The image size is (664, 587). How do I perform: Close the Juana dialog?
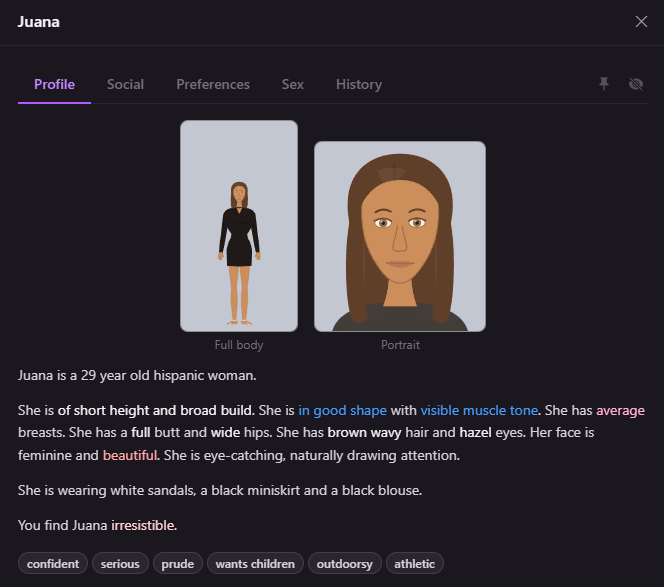641,22
